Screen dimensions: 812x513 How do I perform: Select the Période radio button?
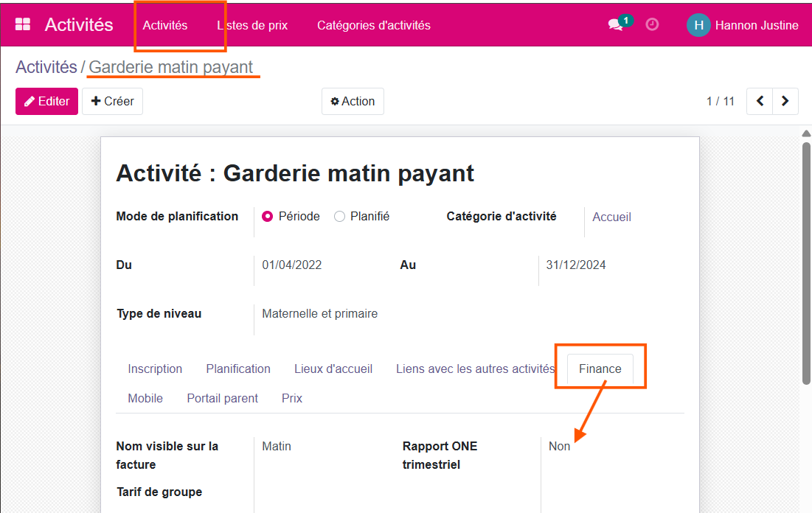(x=268, y=217)
